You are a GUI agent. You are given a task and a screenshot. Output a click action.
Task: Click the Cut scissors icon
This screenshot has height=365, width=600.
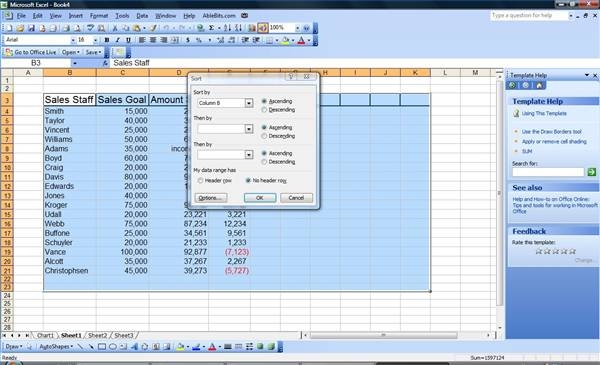114,28
